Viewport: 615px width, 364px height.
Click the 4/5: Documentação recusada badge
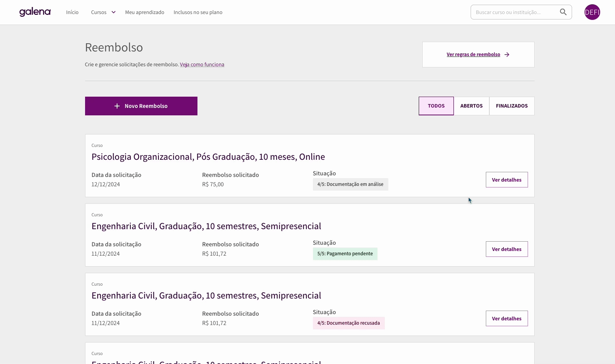click(x=348, y=323)
